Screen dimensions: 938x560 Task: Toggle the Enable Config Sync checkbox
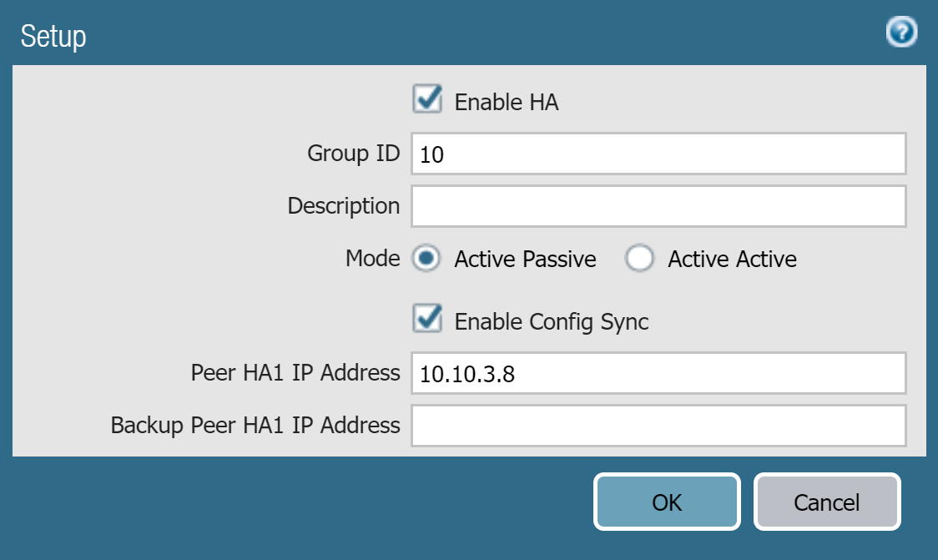pos(427,320)
